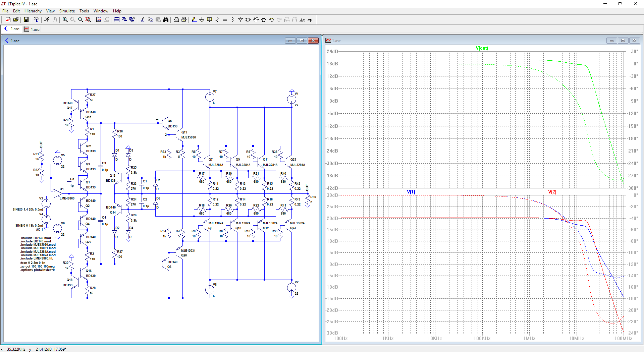Select the Move open-hand tool
The image size is (644, 352).
click(256, 20)
